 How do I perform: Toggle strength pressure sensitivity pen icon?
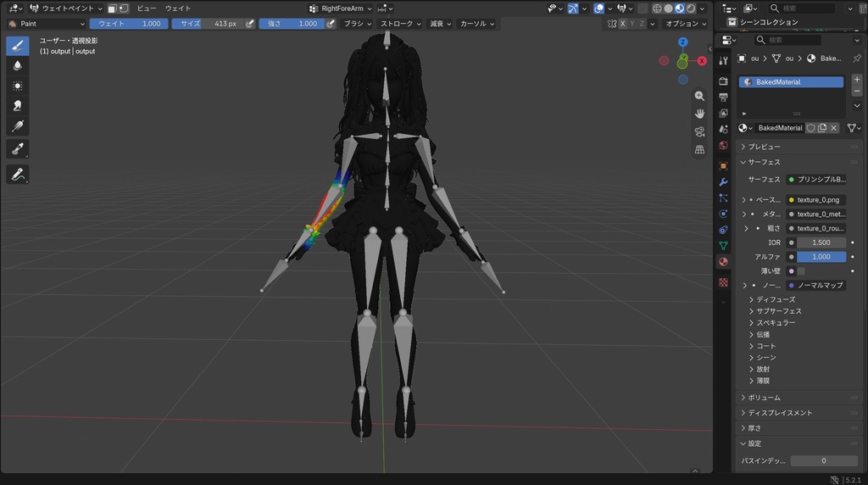(331, 24)
